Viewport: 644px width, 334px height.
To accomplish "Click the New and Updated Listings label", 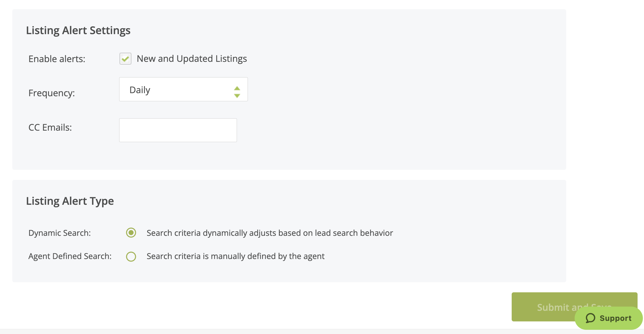I will 192,59.
